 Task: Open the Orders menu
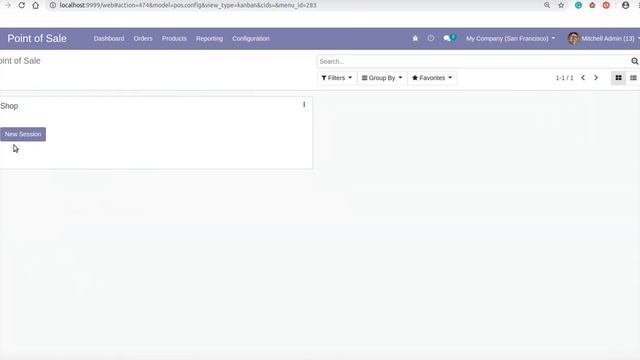(143, 38)
